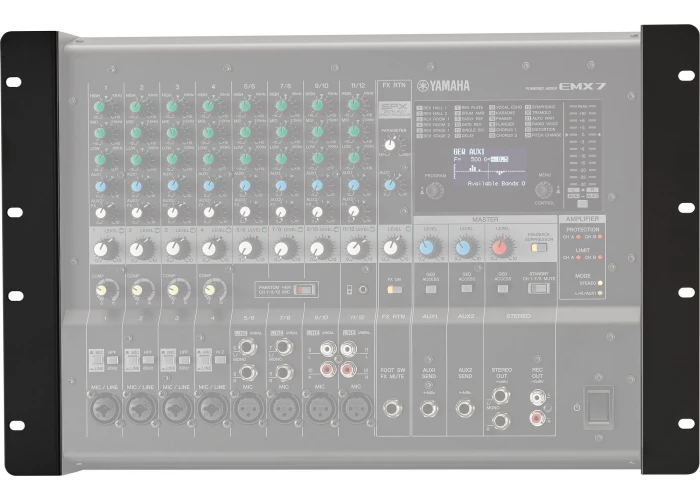
Task: Flip the PHANTOM +48V switch
Action: tap(305, 290)
